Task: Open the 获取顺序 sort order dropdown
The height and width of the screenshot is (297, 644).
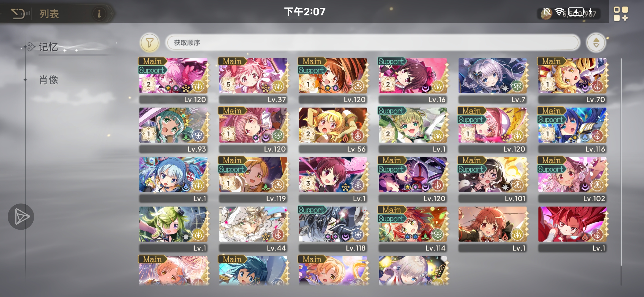Action: 373,43
